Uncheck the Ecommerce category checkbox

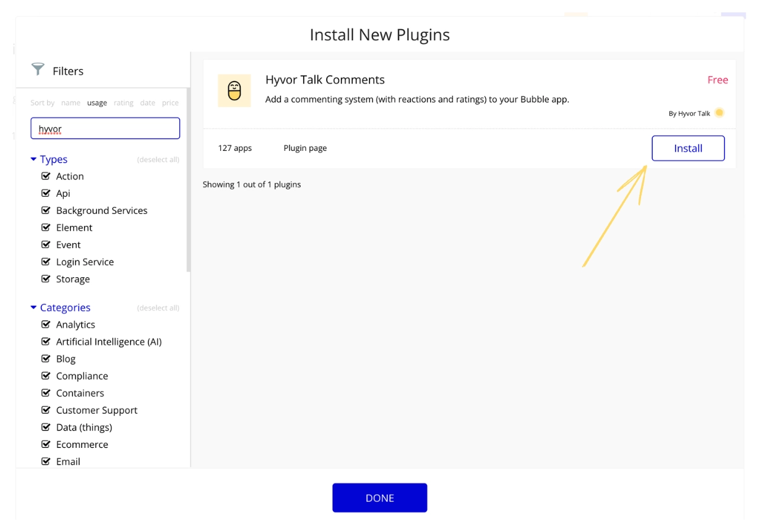[x=46, y=444]
